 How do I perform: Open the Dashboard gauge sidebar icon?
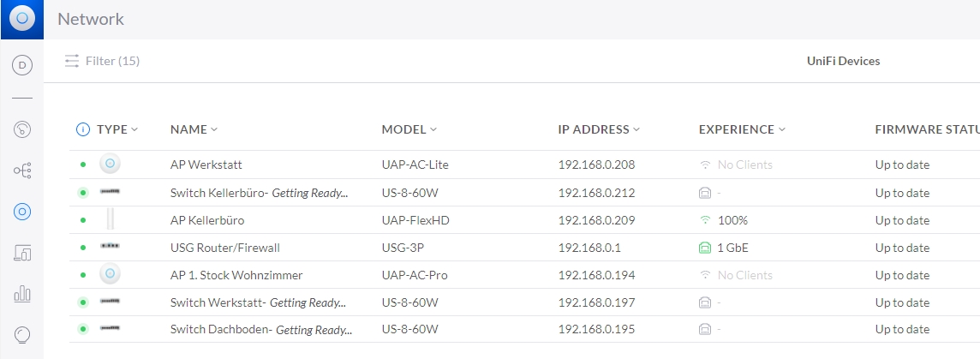coord(22,129)
